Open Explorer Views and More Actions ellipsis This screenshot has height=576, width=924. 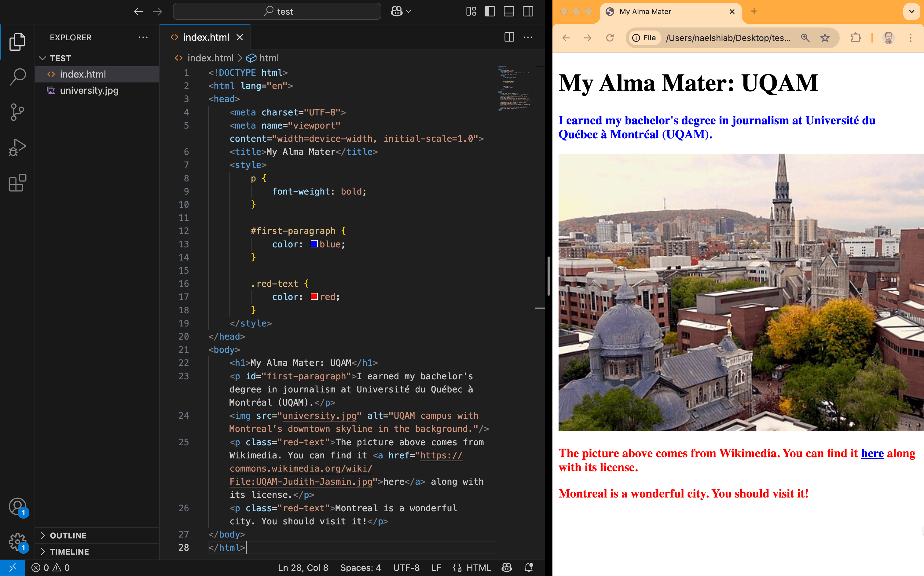click(x=143, y=37)
